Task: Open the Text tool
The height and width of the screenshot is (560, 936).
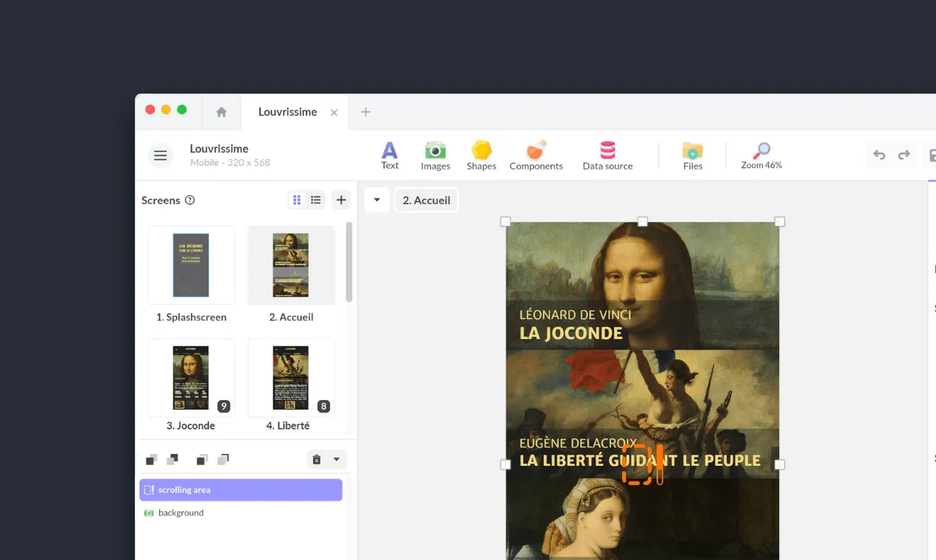Action: coord(390,155)
